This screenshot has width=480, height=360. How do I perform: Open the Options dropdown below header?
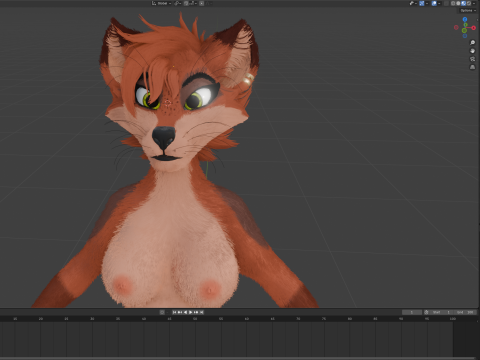coord(468,11)
